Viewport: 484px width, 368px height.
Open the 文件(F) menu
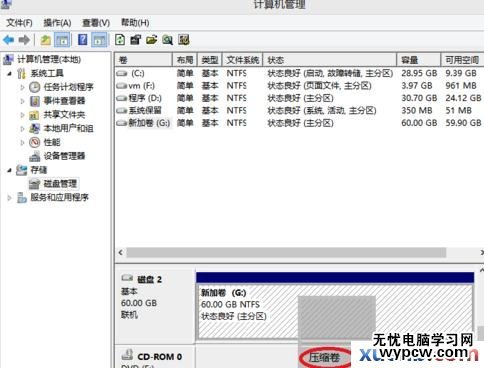[19, 23]
